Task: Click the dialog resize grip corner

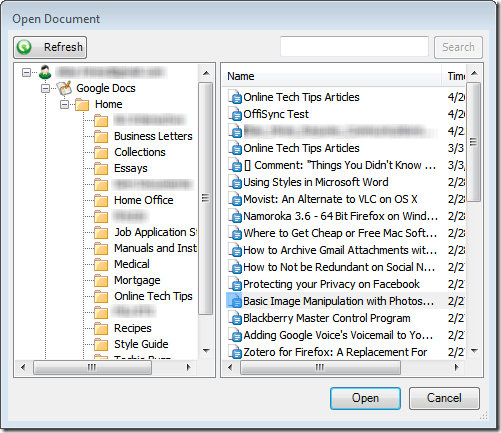Action: [x=484, y=415]
